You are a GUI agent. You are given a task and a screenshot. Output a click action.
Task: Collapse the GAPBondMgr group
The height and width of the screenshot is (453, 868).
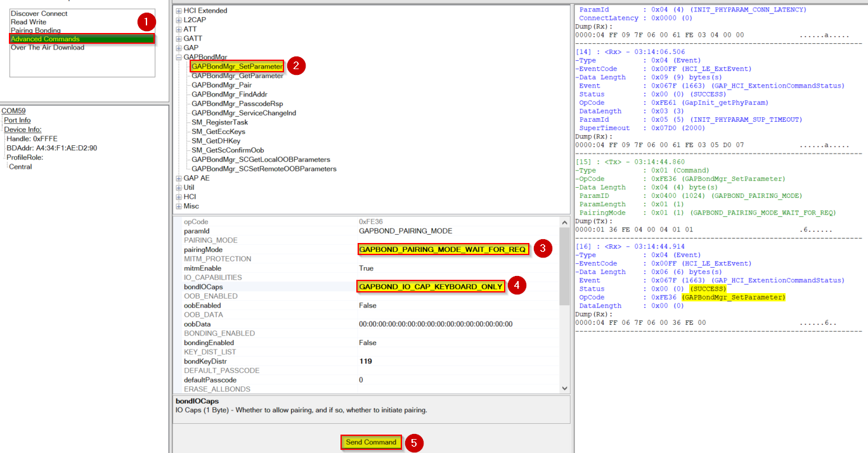[179, 56]
